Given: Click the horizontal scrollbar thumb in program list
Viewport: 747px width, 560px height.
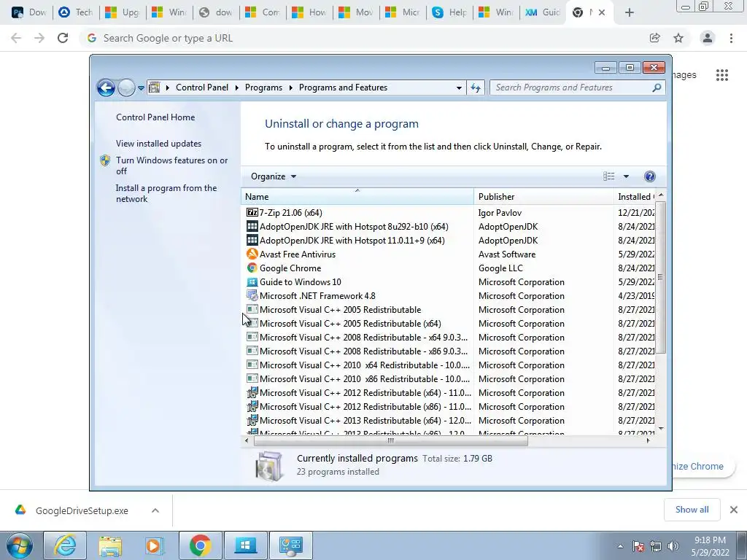Looking at the screenshot, I should coord(391,441).
